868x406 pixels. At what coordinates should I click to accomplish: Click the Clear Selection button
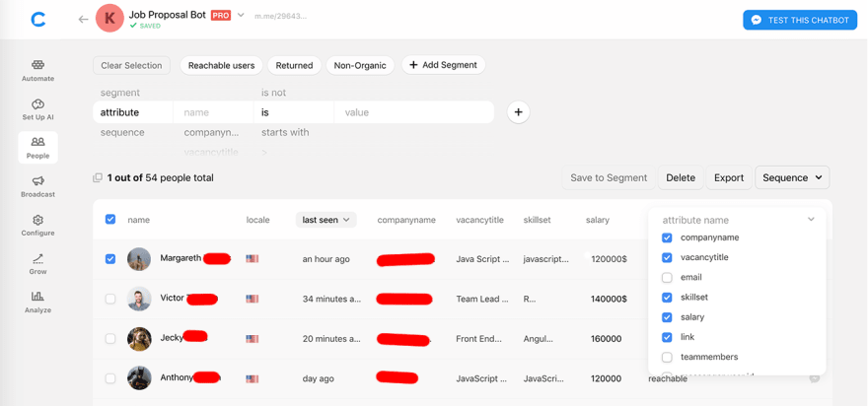(132, 65)
